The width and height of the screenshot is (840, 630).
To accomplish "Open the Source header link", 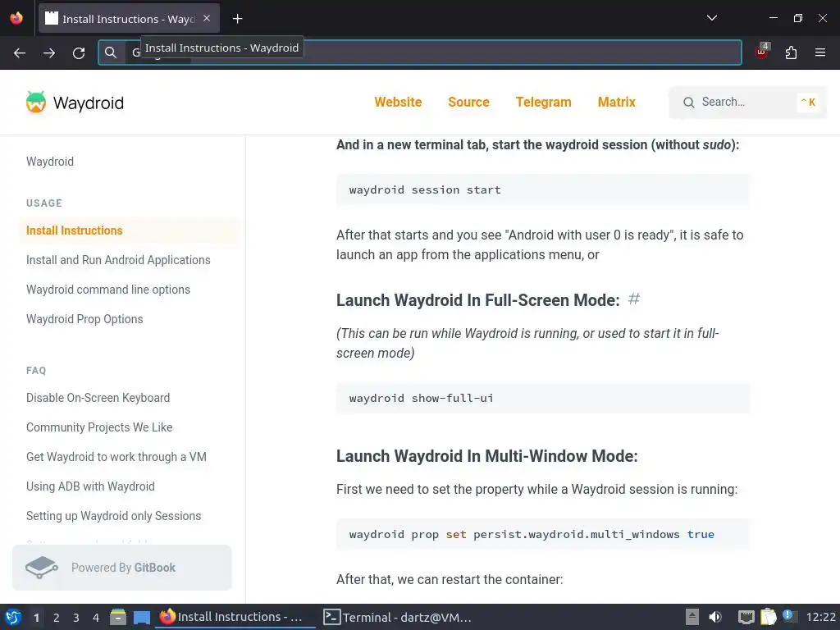I will pos(468,102).
